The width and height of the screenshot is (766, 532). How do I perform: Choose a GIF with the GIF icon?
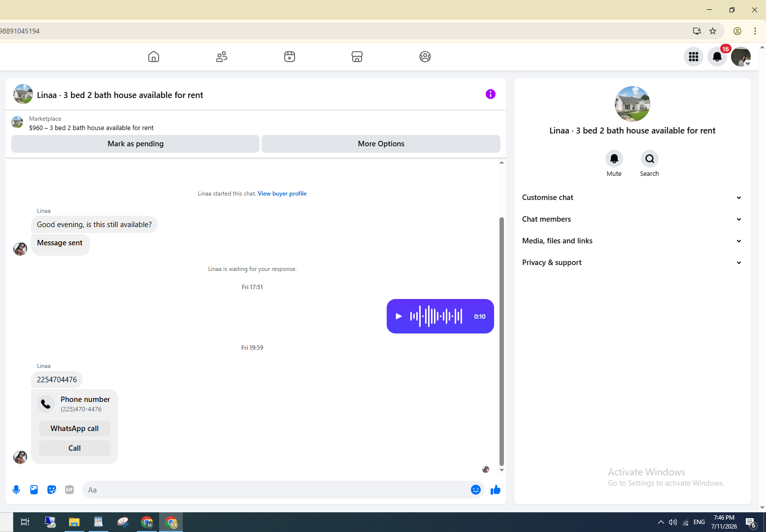tap(69, 490)
